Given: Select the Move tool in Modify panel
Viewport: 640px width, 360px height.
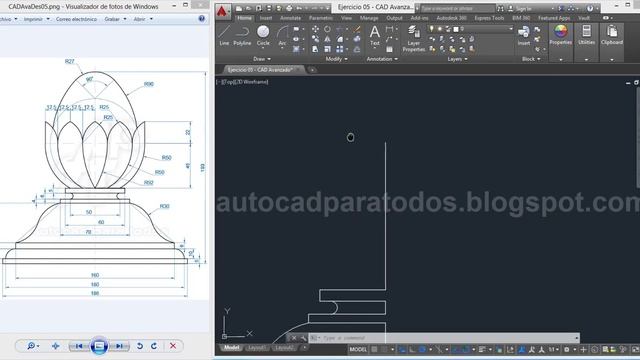Looking at the screenshot, I should point(315,29).
